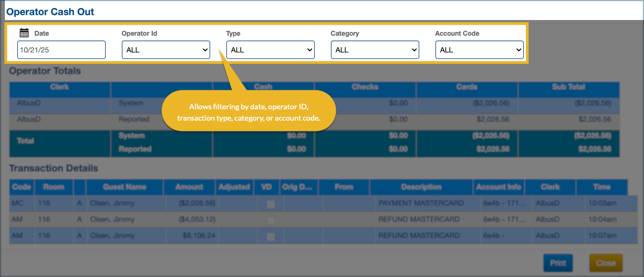Expand the Type filter dropdown

point(270,50)
